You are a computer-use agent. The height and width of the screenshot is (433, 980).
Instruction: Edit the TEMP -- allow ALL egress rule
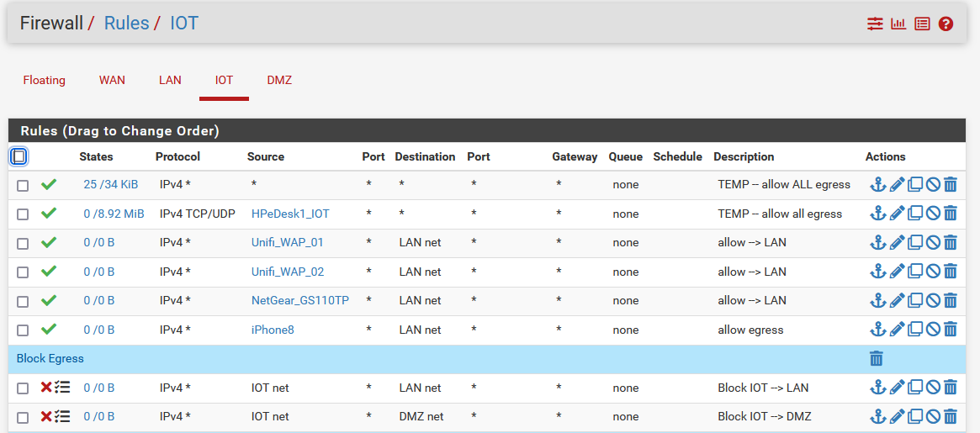tap(897, 184)
